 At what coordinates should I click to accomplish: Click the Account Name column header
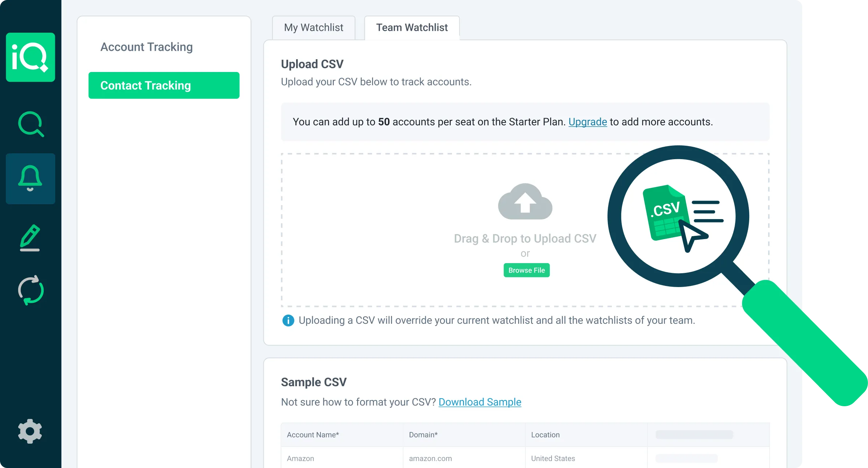click(313, 435)
